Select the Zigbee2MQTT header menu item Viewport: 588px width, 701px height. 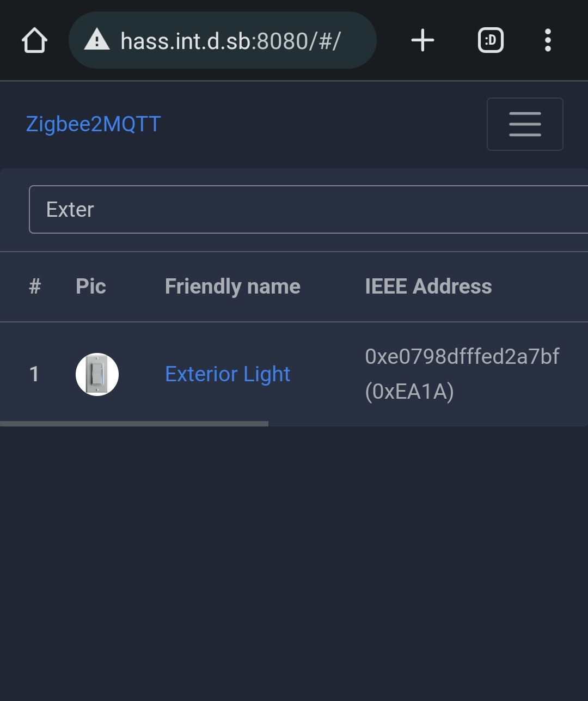pos(93,124)
